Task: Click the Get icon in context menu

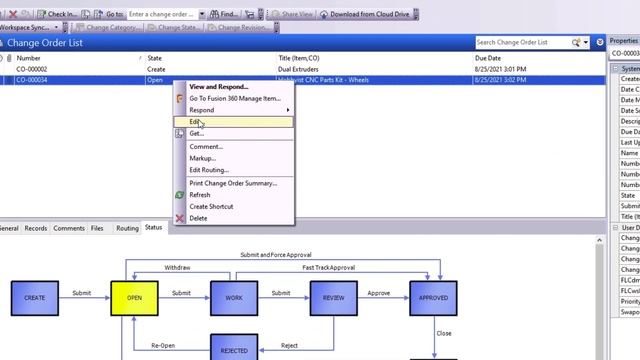Action: (180, 133)
